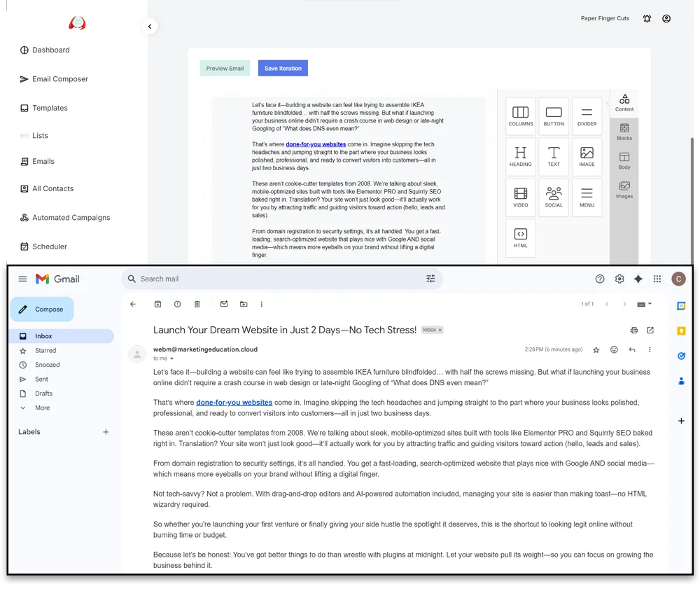This screenshot has height=591, width=700.
Task: Switch to the Blocks tab
Action: tap(624, 131)
